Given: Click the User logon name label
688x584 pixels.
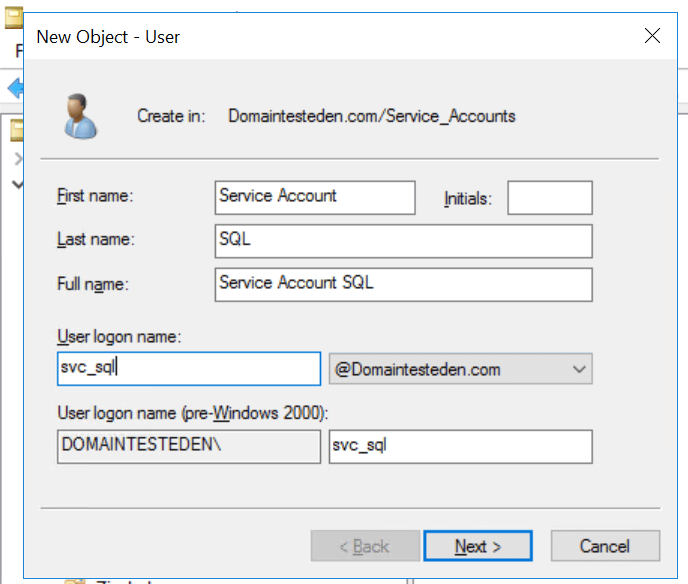Looking at the screenshot, I should pyautogui.click(x=119, y=337).
